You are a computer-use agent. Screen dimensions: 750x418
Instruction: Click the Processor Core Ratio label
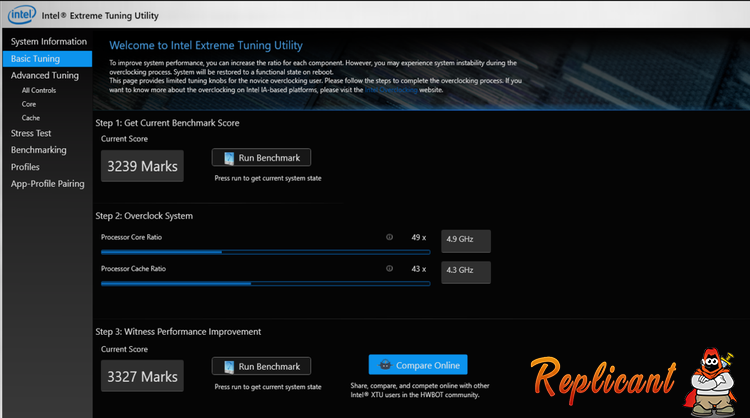tap(132, 237)
